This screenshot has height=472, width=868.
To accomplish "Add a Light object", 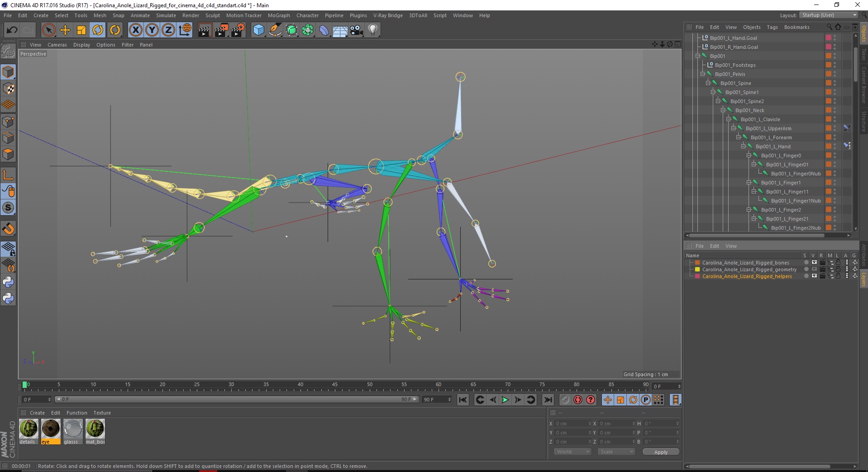I will coord(373,30).
